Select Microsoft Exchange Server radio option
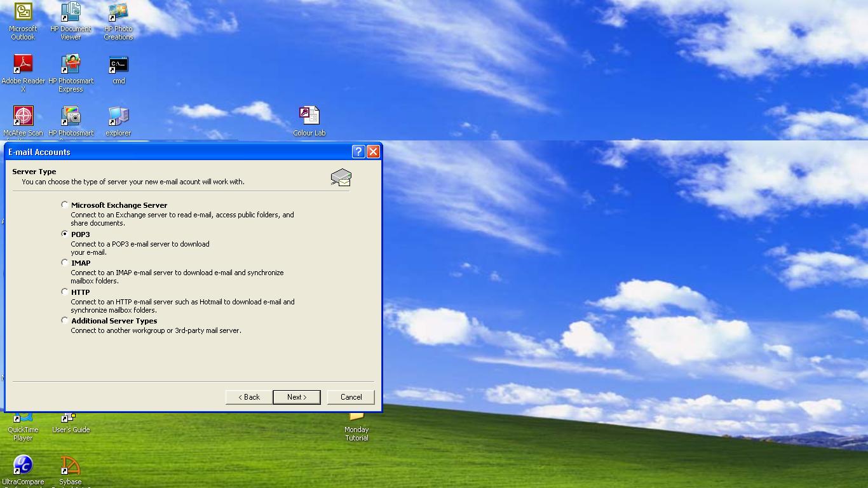Viewport: 868px width, 488px height. (x=65, y=205)
